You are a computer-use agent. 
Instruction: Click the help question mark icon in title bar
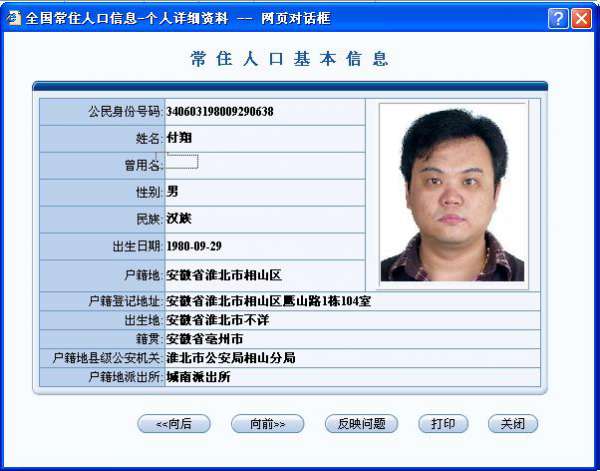pos(558,18)
